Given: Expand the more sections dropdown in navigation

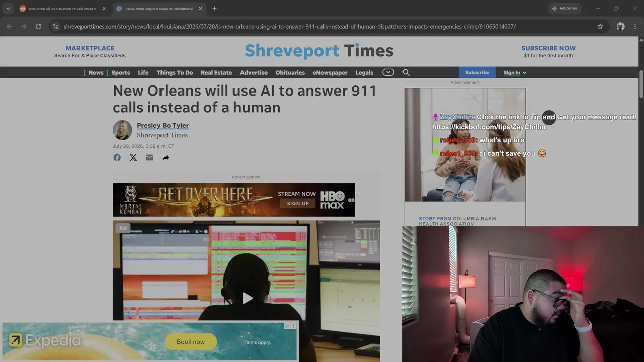Looking at the screenshot, I should [x=388, y=72].
